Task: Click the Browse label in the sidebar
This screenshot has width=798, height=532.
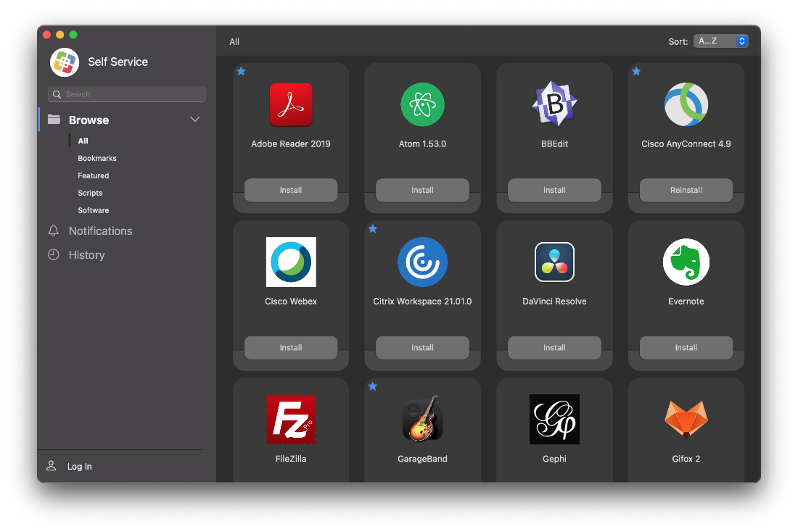Action: point(89,120)
